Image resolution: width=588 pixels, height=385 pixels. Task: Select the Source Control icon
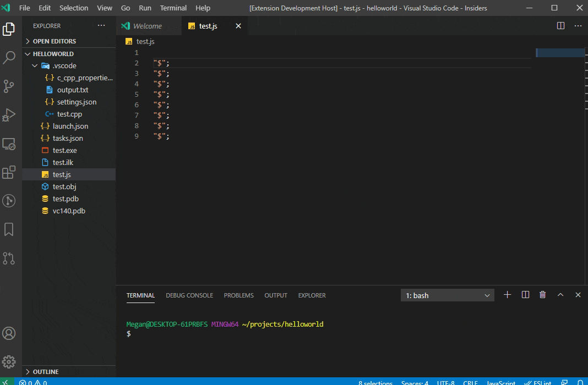[9, 86]
